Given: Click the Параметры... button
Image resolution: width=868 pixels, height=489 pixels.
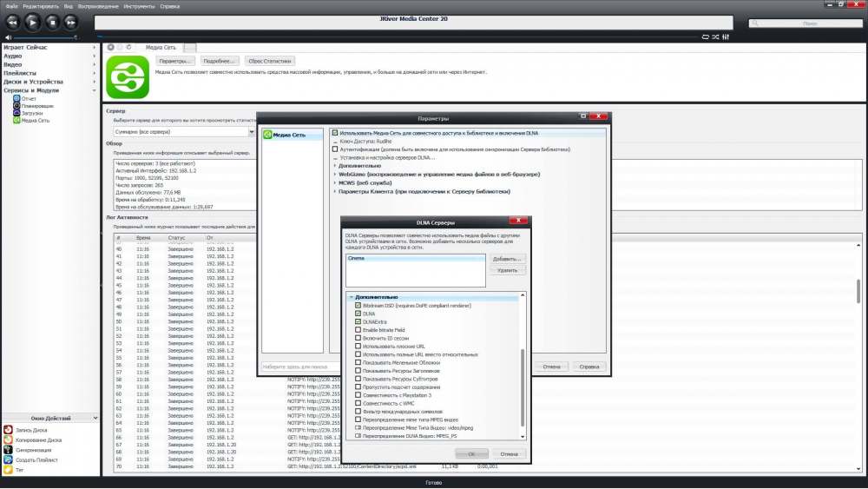Looking at the screenshot, I should tap(175, 61).
